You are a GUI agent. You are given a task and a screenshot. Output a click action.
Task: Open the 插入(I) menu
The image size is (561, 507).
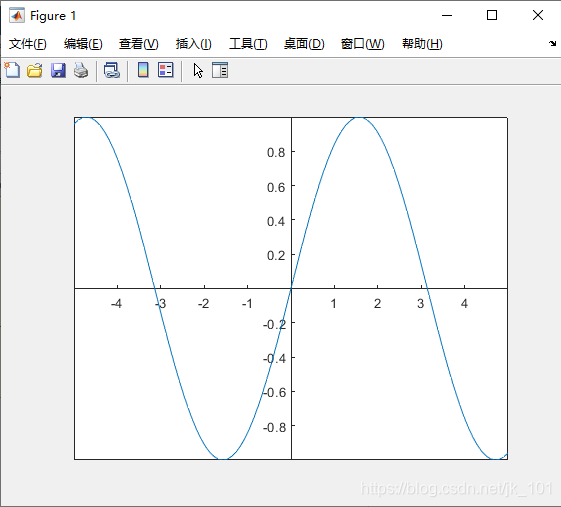click(x=194, y=44)
